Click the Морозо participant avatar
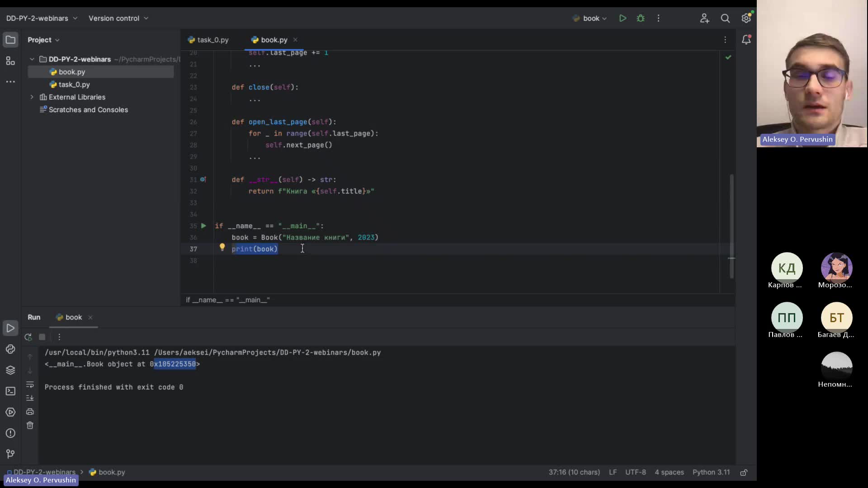This screenshot has height=488, width=868. 836,268
